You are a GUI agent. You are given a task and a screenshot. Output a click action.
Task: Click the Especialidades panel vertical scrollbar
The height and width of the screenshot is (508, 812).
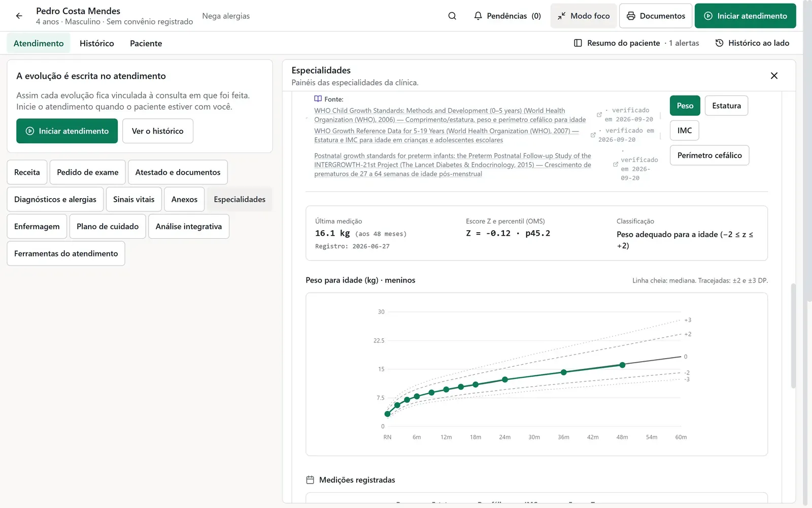pyautogui.click(x=793, y=335)
